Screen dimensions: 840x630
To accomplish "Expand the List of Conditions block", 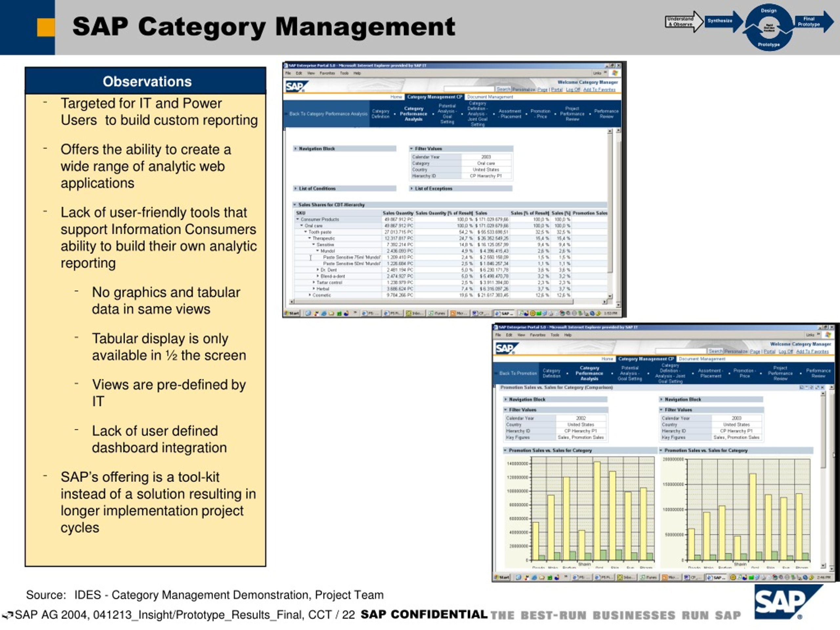I will click(295, 188).
